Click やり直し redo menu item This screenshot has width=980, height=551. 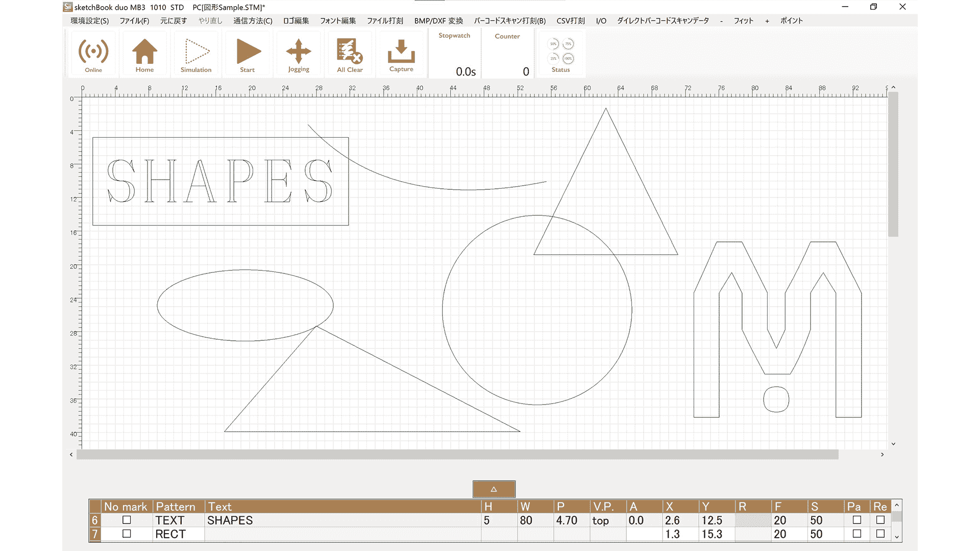[210, 21]
